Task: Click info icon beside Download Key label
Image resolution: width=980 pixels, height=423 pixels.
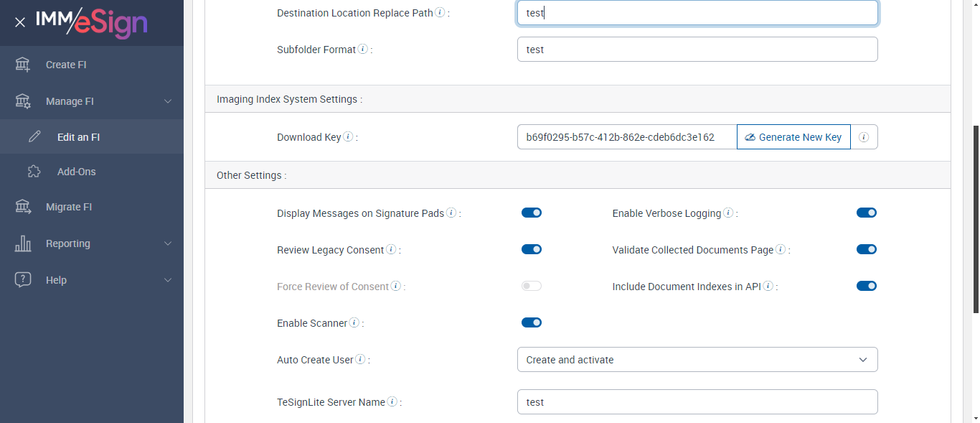Action: [348, 136]
